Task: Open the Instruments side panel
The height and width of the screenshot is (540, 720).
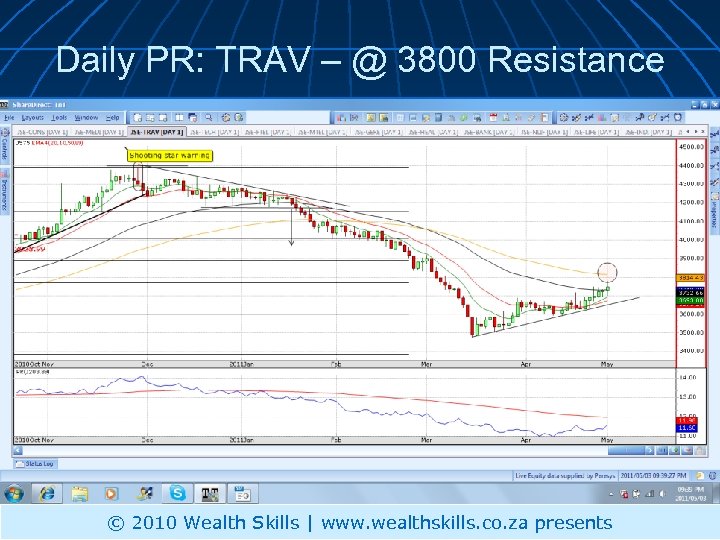Action: click(5, 191)
